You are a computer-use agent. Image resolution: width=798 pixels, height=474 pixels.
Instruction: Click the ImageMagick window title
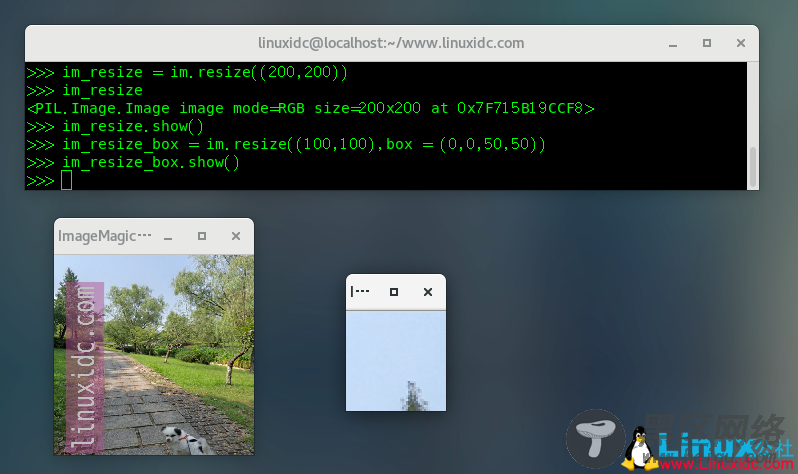pos(104,236)
